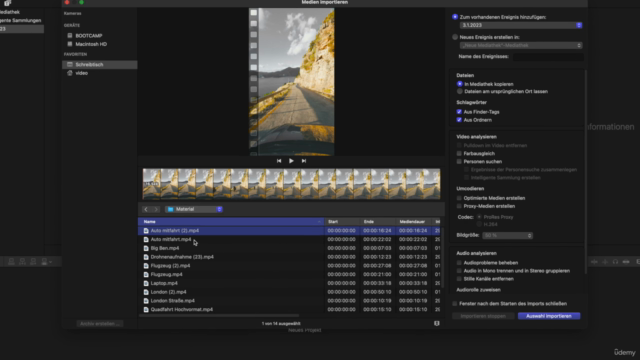Sort by Start column header
This screenshot has height=360, width=640.
(342, 222)
